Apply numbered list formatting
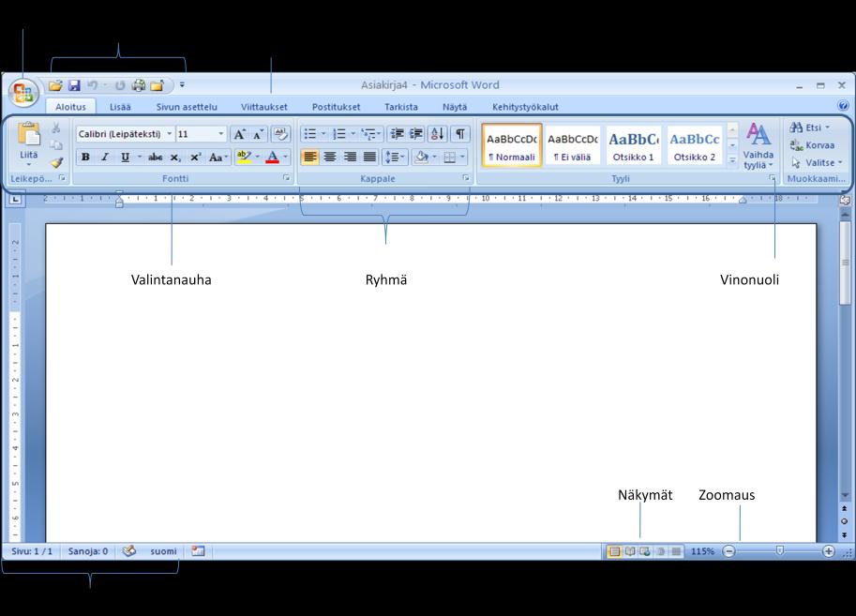Viewport: 856px width, 616px height. (339, 134)
